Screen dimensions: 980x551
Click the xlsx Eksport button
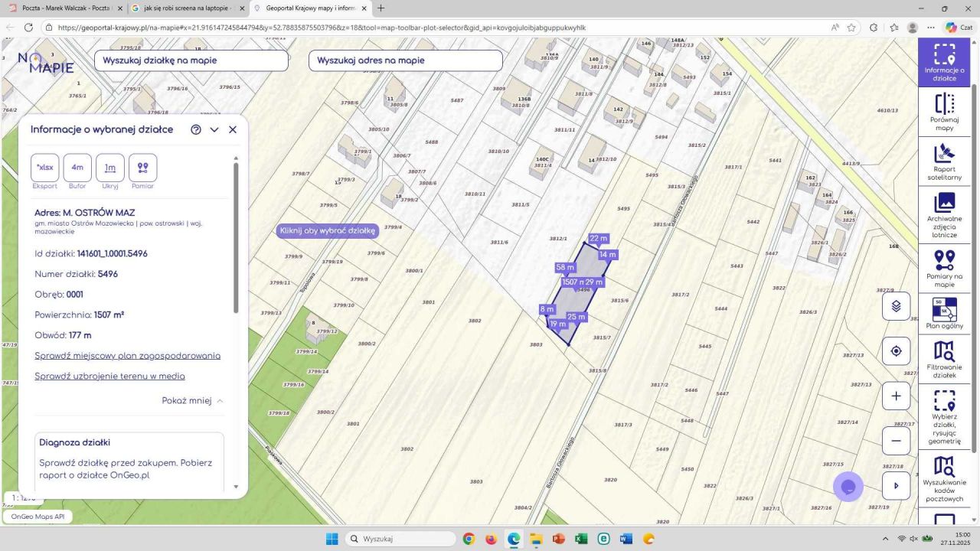(x=45, y=168)
